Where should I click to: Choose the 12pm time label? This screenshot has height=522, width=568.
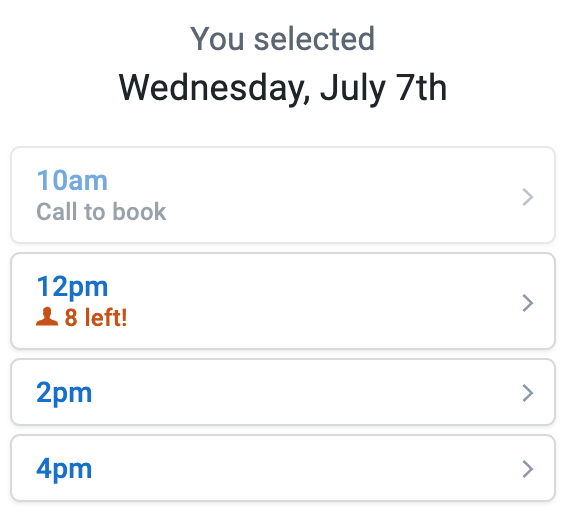point(72,287)
